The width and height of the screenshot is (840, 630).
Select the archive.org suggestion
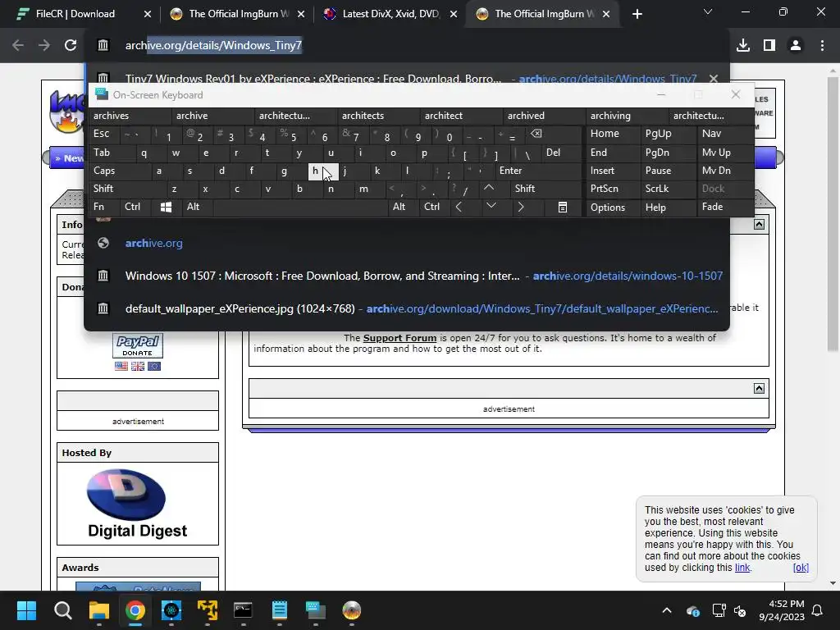coord(407,243)
